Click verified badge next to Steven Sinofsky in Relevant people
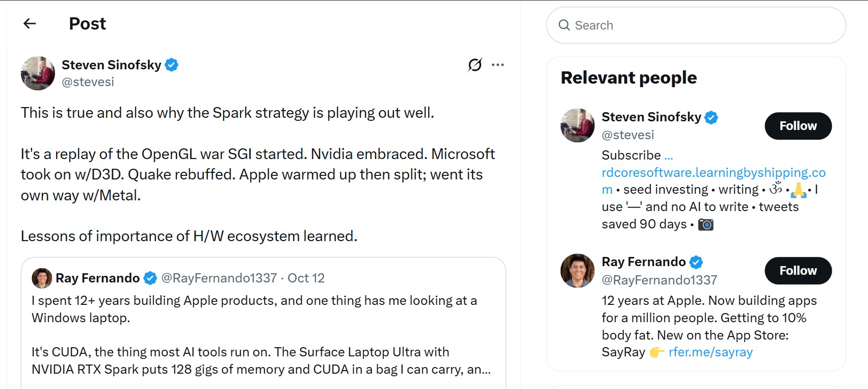The image size is (868, 389). click(711, 117)
